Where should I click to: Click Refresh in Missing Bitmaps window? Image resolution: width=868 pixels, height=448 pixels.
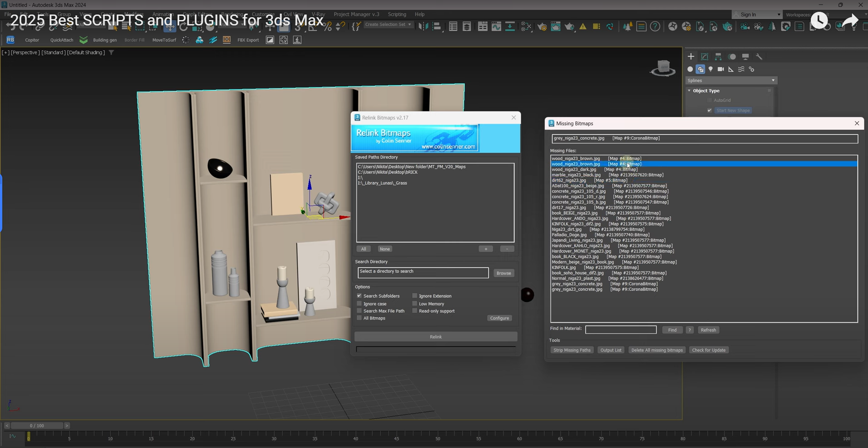click(x=708, y=330)
